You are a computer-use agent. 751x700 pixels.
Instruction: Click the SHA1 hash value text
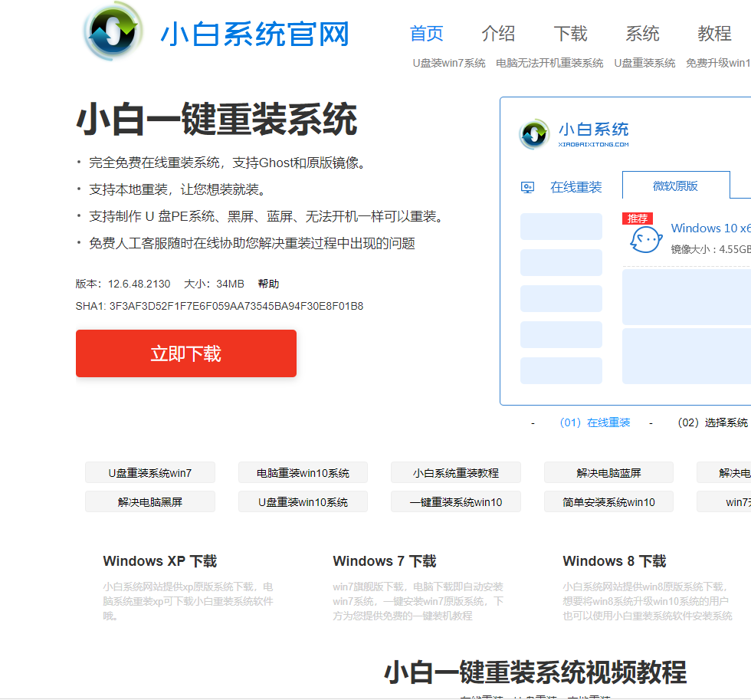[236, 306]
